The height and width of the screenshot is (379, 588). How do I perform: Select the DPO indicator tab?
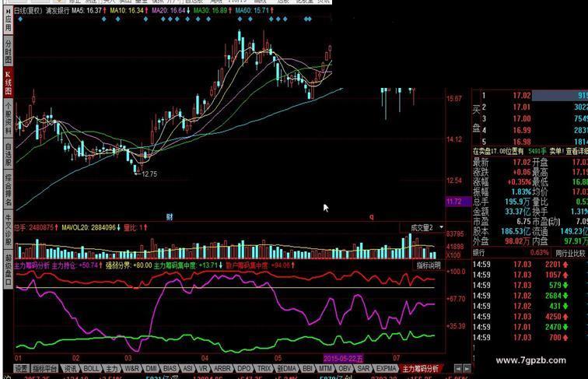(x=244, y=368)
